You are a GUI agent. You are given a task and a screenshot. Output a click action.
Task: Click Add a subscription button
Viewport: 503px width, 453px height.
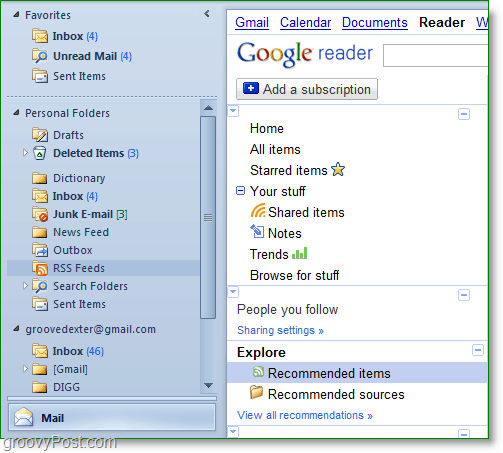click(307, 89)
